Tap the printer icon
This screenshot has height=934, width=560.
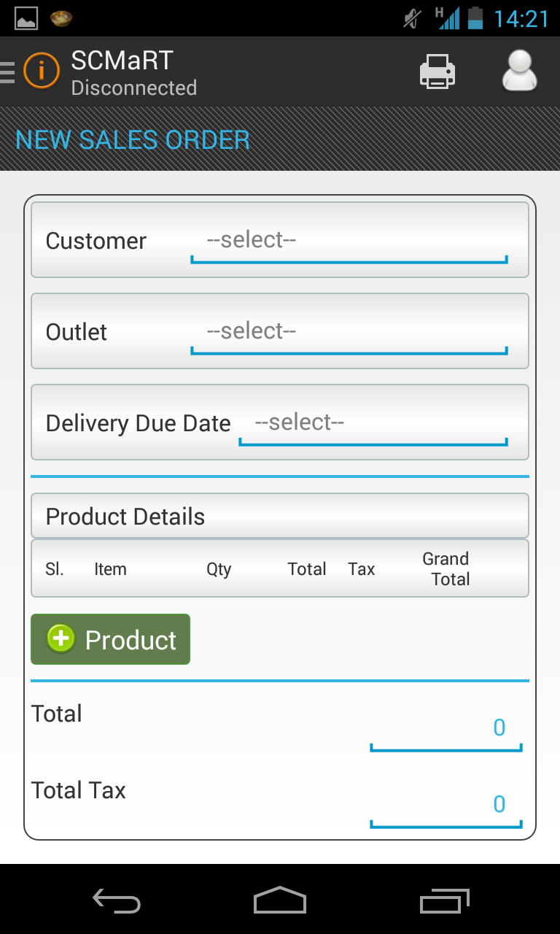pyautogui.click(x=437, y=72)
